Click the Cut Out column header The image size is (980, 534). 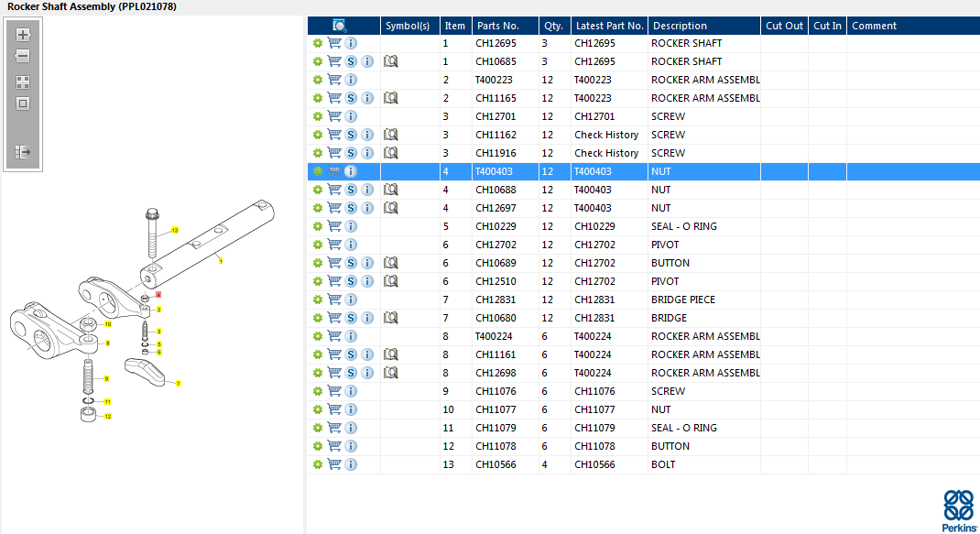(x=784, y=26)
